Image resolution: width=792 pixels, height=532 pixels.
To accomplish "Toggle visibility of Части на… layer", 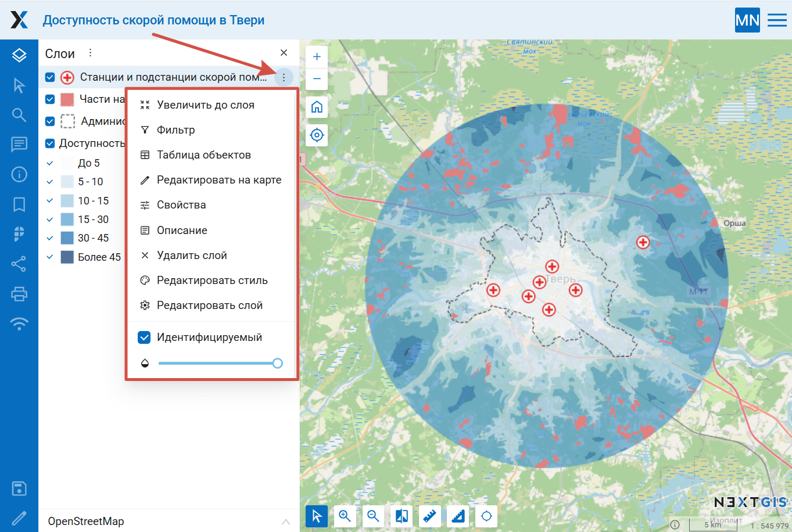I will (x=50, y=99).
